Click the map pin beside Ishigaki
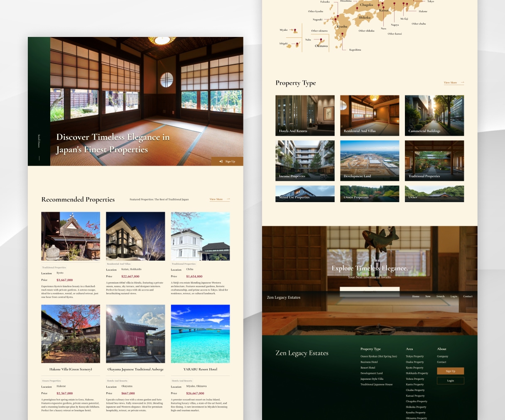The image size is (505, 420). click(x=297, y=44)
